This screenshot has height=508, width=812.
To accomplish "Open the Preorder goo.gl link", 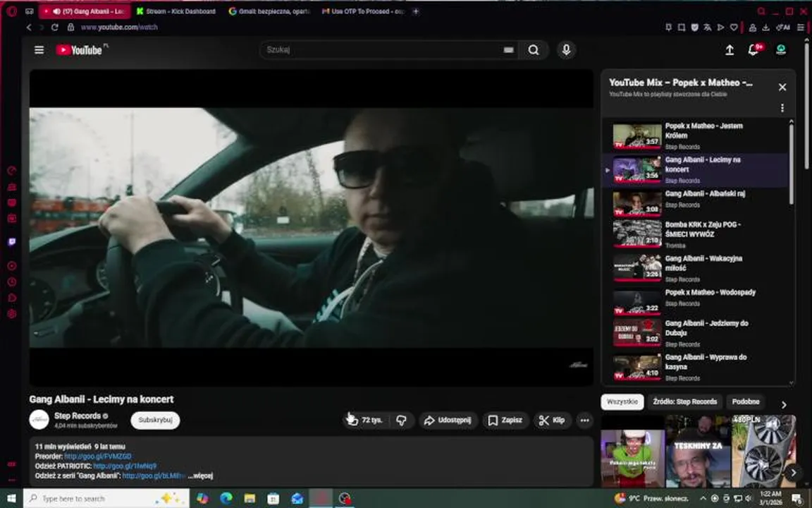I will (98, 456).
